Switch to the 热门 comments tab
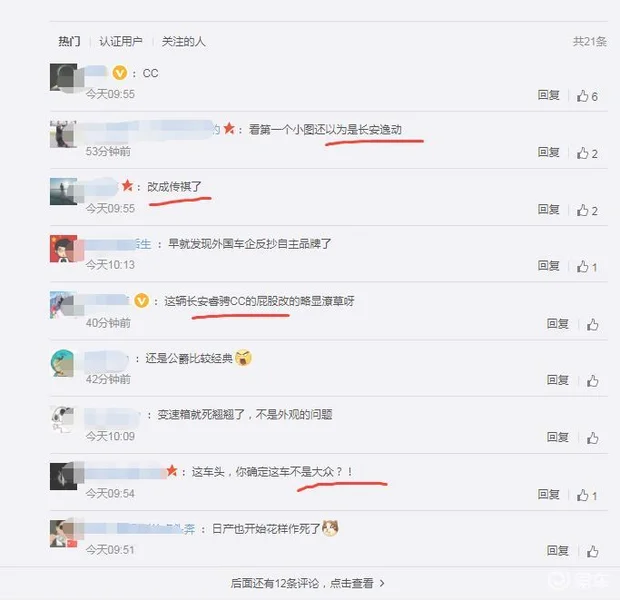620x600 pixels. tap(69, 41)
